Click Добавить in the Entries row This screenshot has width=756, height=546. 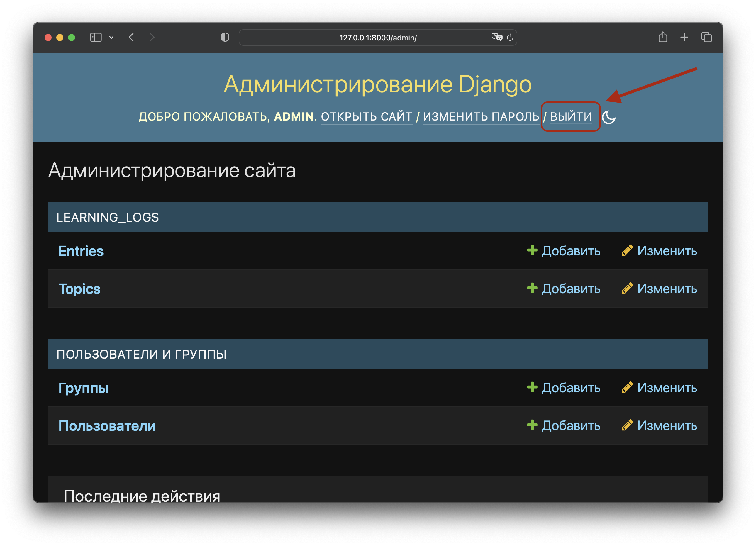(571, 251)
